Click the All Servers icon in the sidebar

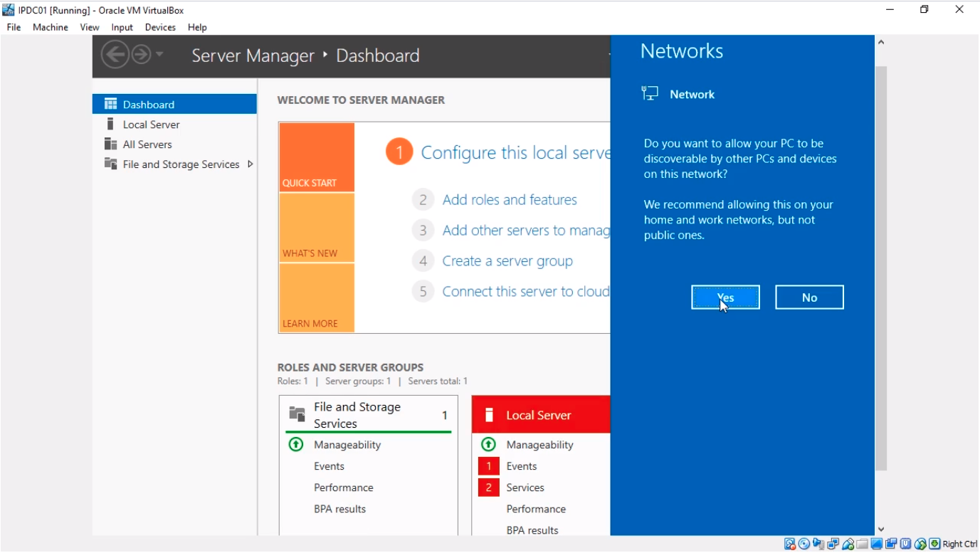pyautogui.click(x=110, y=144)
